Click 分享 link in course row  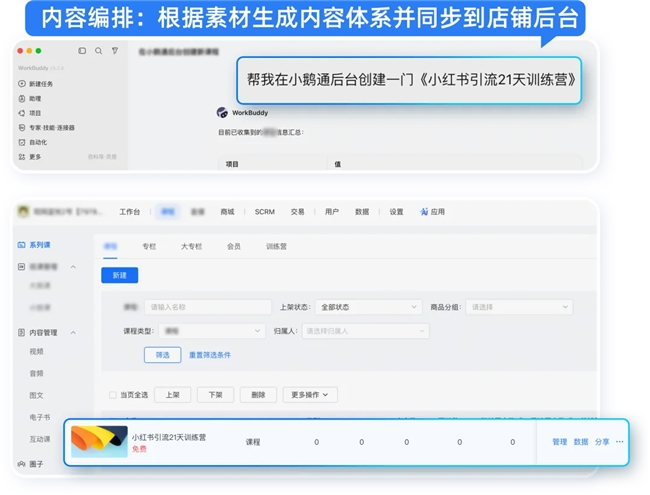coord(602,442)
